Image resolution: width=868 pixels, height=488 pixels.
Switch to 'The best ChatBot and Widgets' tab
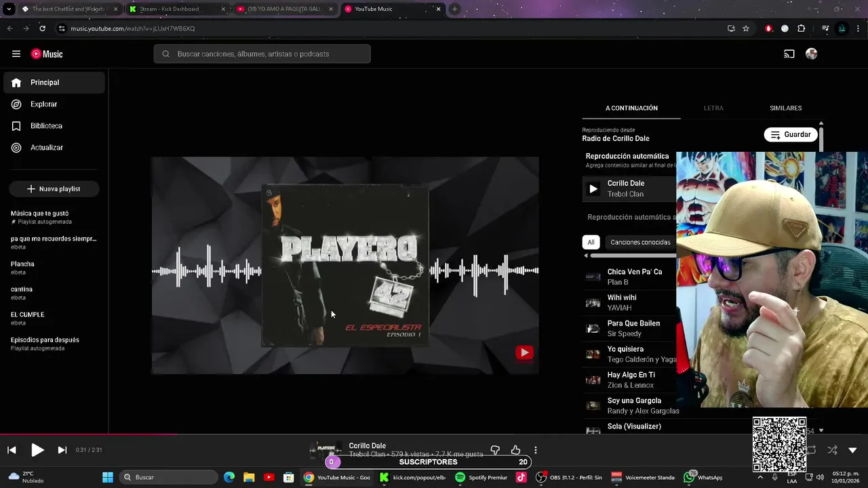[x=69, y=9]
